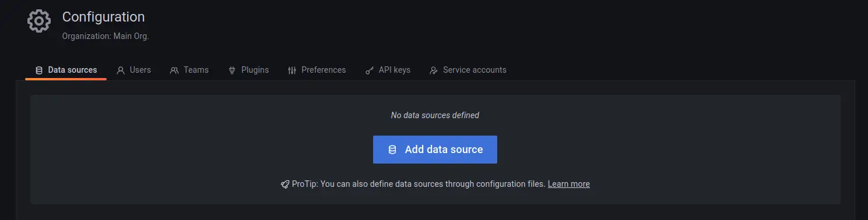Click the database icon on Data sources tab
868x220 pixels.
pos(39,70)
